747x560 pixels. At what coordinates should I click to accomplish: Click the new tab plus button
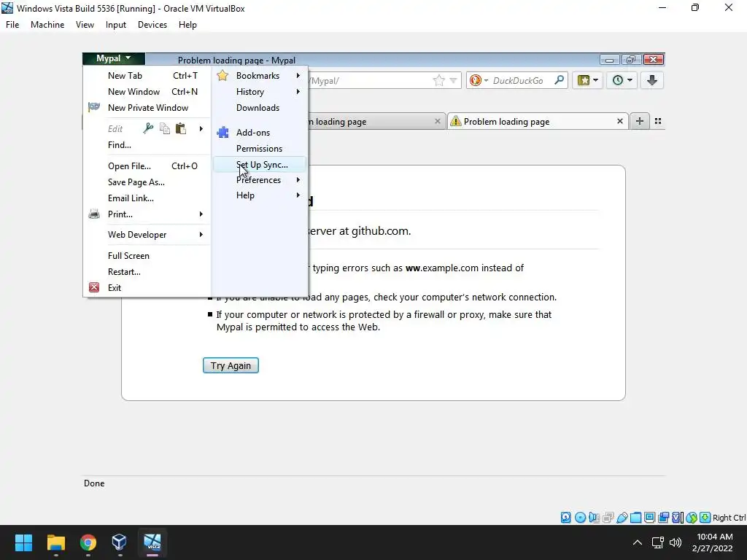(639, 121)
